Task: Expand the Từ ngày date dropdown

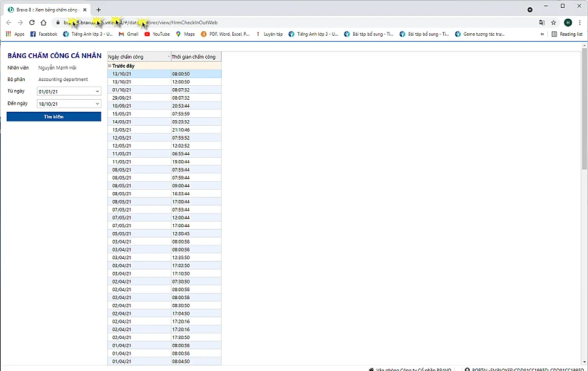Action: 97,91
